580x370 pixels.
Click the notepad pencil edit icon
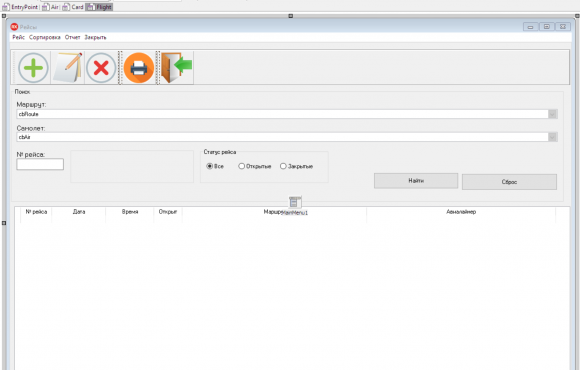[x=68, y=68]
